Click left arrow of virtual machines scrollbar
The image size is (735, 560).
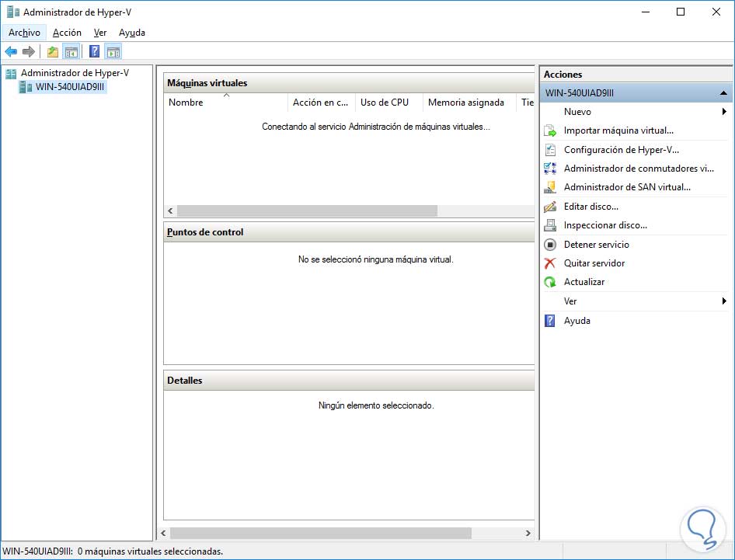[x=170, y=211]
